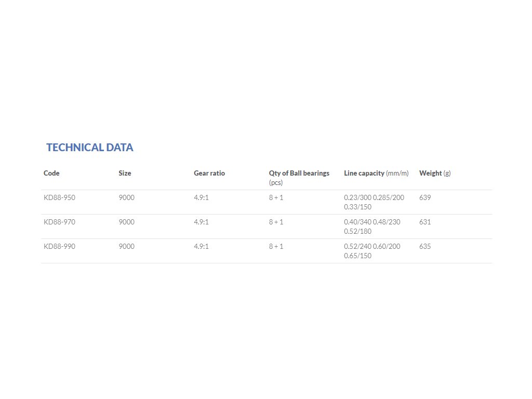Click the Weight (g) column header
Screen dimensions: 532x399
click(435, 174)
